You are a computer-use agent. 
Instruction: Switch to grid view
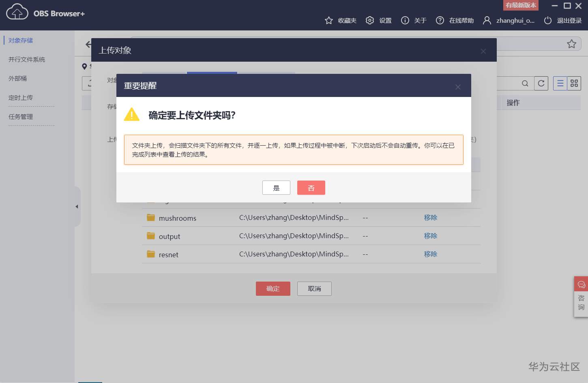point(574,83)
